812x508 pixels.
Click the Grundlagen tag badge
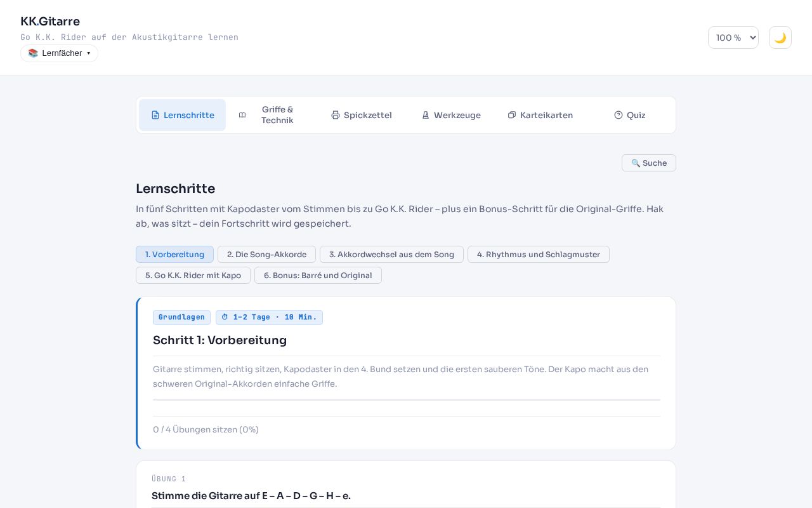point(181,317)
